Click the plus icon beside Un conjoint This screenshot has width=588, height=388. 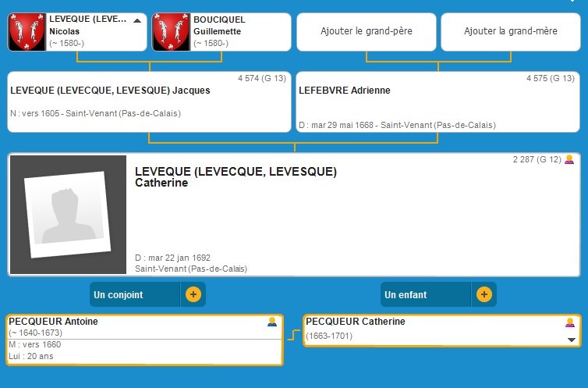pos(193,294)
